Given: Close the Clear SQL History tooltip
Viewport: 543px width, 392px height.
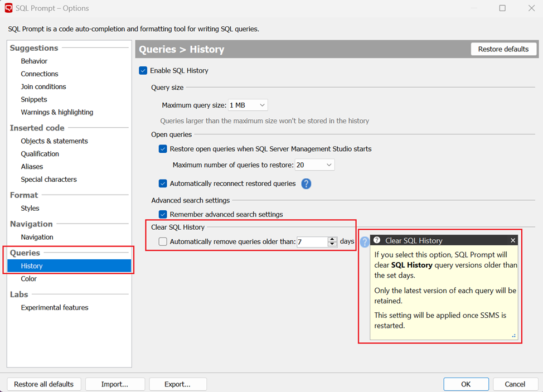Looking at the screenshot, I should (513, 240).
